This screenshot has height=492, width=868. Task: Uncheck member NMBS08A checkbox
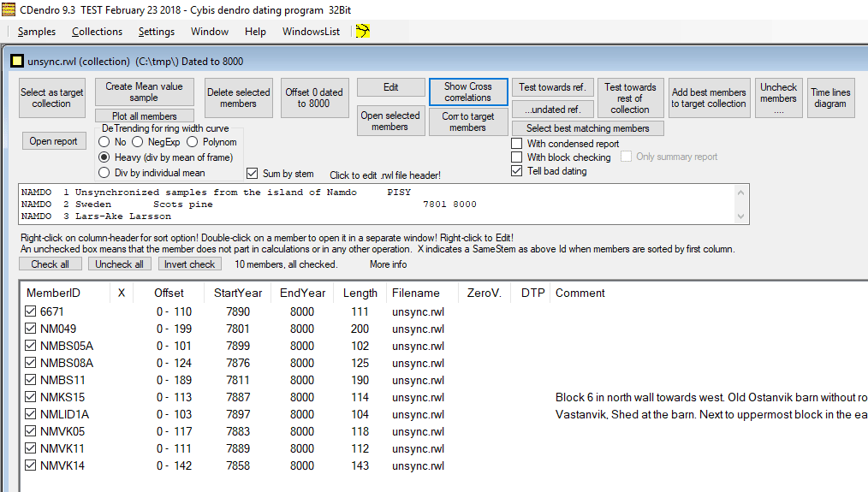pyautogui.click(x=31, y=363)
